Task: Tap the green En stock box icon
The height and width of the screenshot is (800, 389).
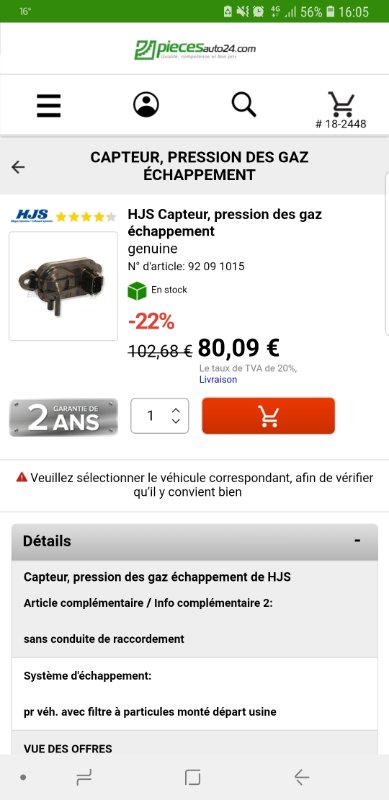Action: point(137,291)
